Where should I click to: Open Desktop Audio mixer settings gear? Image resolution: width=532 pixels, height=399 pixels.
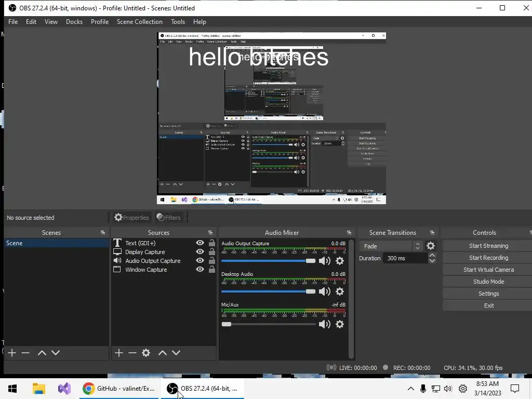340,291
